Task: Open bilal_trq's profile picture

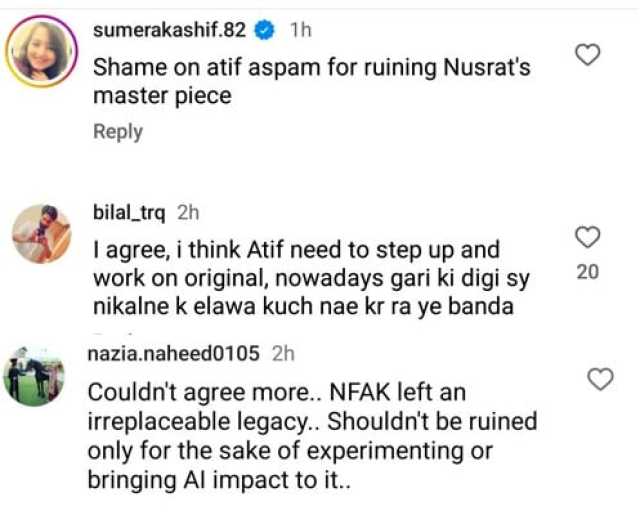Action: [42, 234]
